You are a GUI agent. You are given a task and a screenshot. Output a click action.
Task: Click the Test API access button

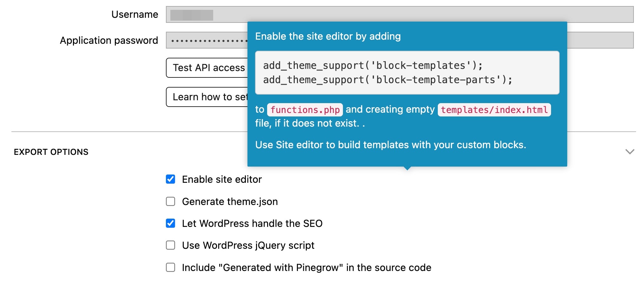coord(207,68)
